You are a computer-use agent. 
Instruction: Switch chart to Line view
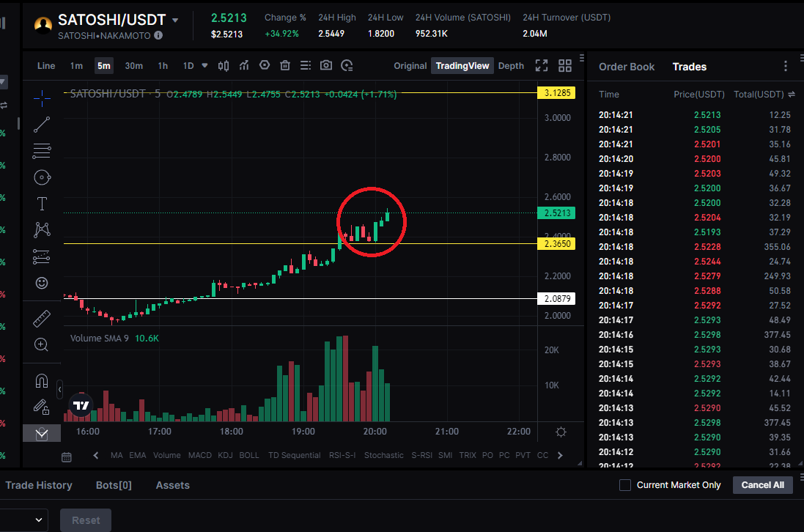click(x=46, y=66)
